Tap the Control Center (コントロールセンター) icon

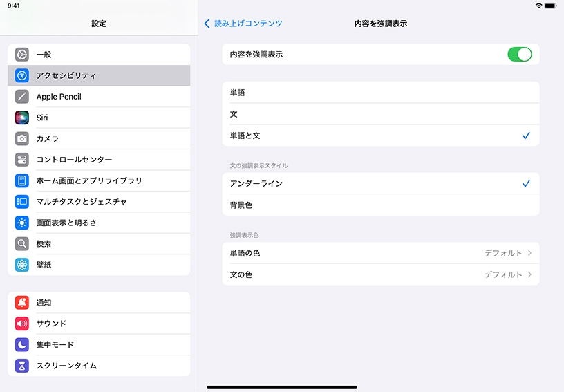21,160
